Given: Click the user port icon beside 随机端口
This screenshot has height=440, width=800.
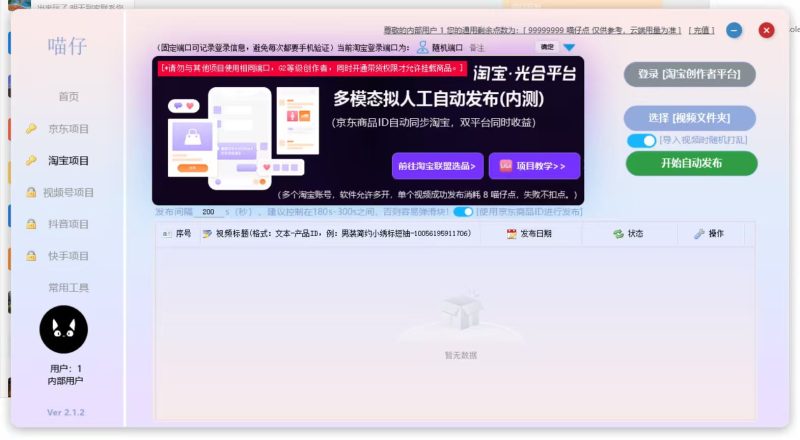Looking at the screenshot, I should click(x=422, y=47).
